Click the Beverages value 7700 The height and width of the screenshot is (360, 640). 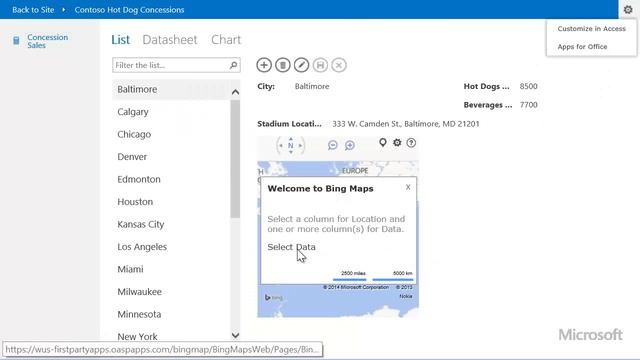tap(528, 105)
